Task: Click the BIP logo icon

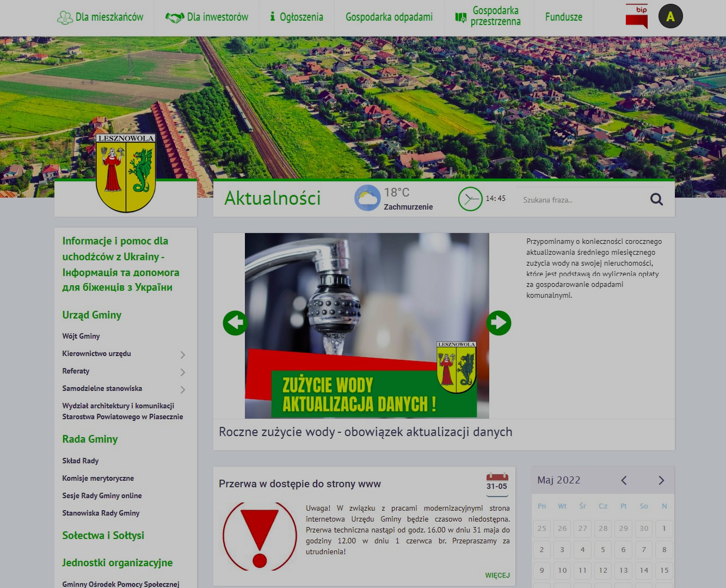Action: point(636,17)
